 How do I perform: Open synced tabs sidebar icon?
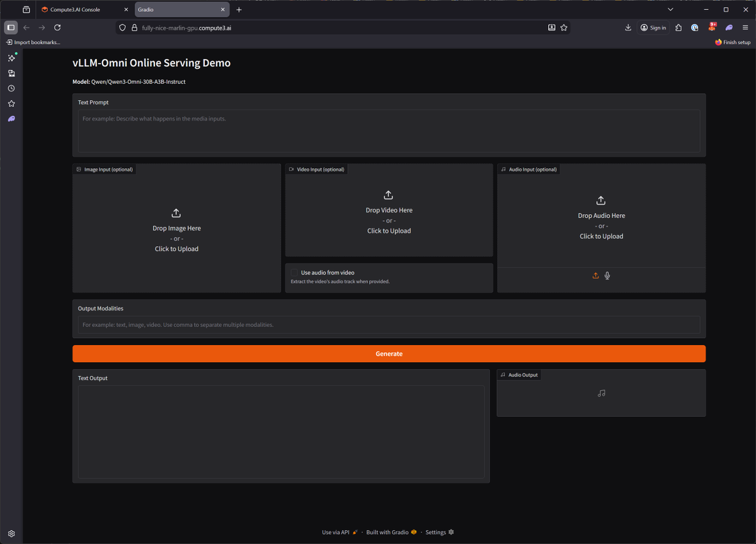tap(11, 73)
